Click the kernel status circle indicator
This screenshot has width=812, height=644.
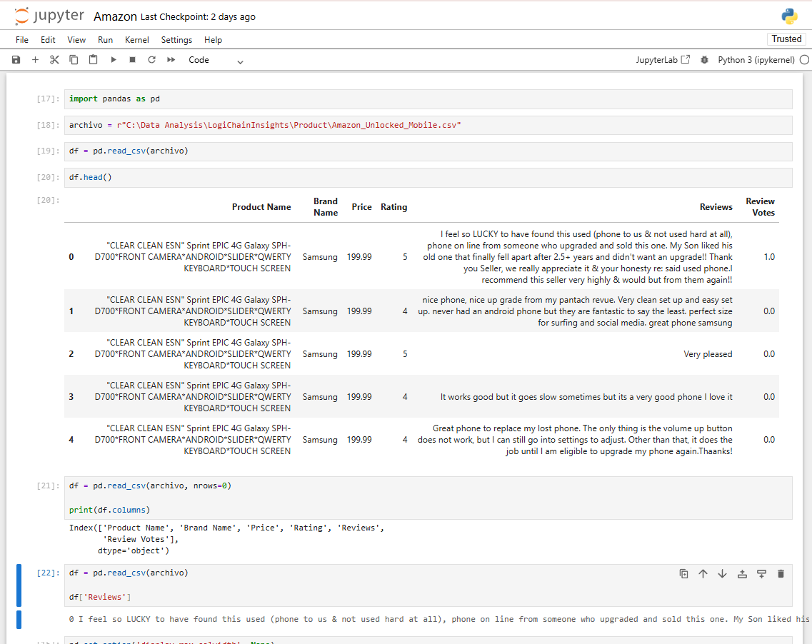pyautogui.click(x=804, y=59)
